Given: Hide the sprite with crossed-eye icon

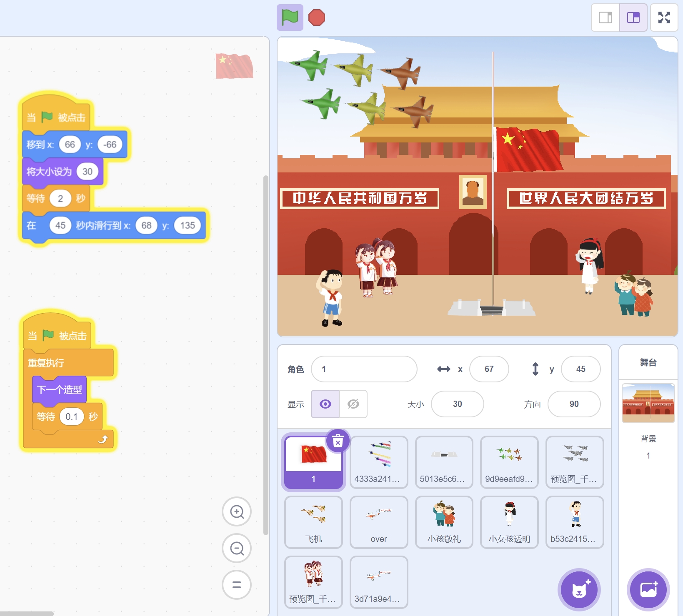Looking at the screenshot, I should pyautogui.click(x=353, y=404).
